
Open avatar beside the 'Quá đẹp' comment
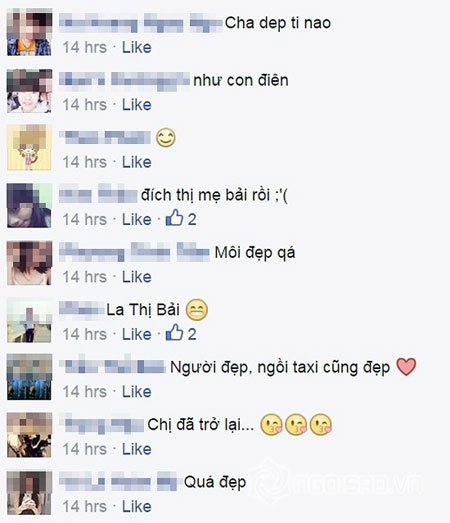tap(29, 493)
